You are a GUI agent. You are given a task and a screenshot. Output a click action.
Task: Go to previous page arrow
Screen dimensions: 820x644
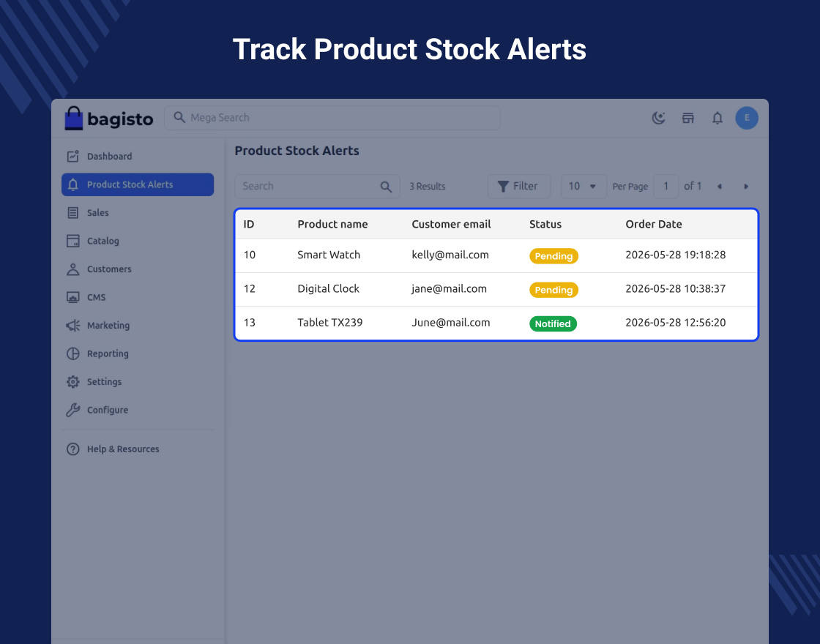[x=720, y=187]
